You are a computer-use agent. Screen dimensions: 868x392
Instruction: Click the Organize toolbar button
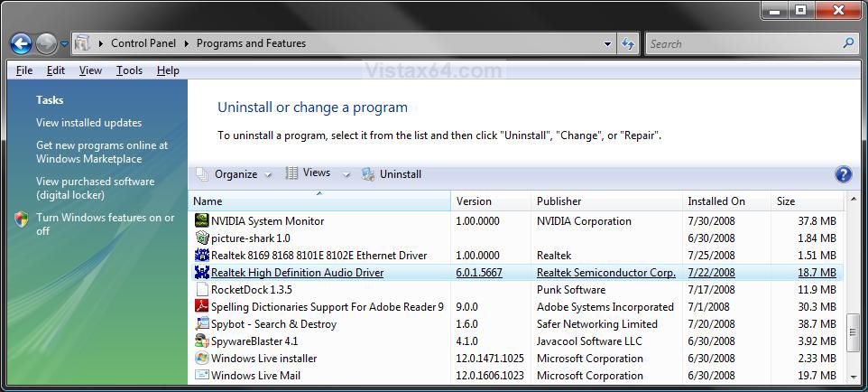point(227,174)
